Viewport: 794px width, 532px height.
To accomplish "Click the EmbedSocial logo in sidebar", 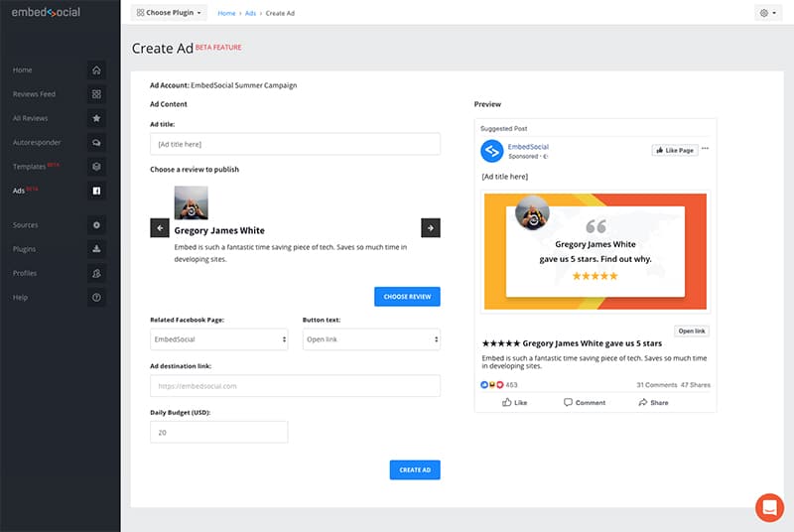I will click(x=46, y=12).
